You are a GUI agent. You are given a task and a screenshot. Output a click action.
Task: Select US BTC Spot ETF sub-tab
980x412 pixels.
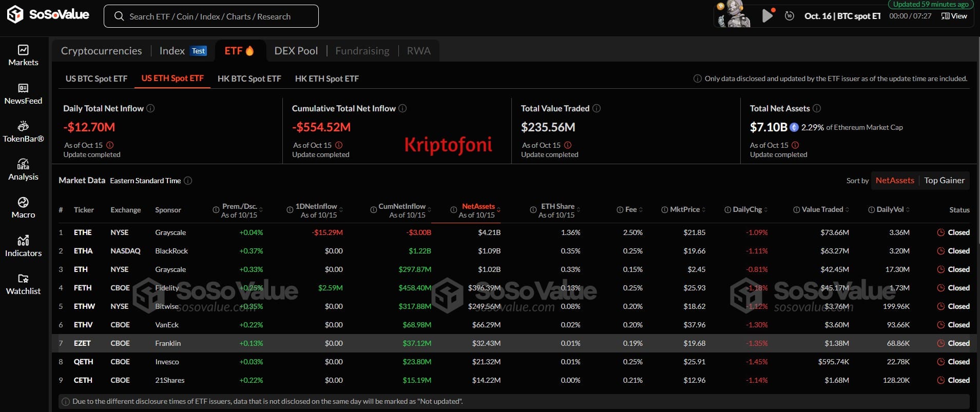point(97,79)
